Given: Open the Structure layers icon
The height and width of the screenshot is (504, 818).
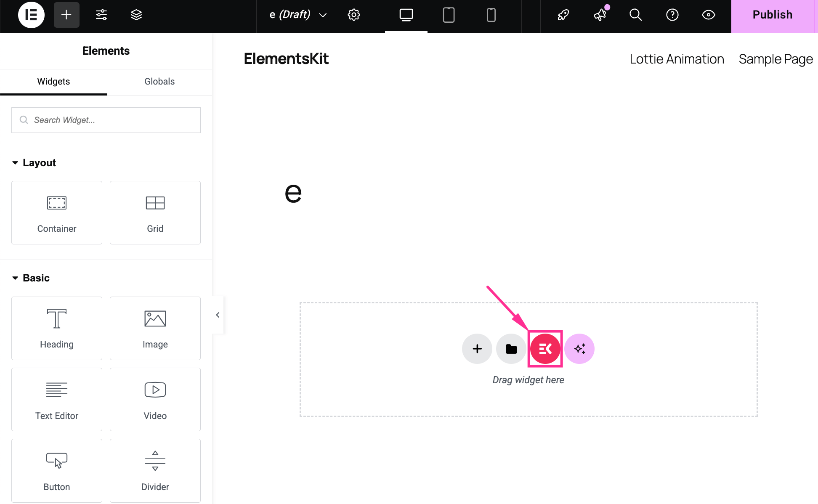Looking at the screenshot, I should point(136,15).
